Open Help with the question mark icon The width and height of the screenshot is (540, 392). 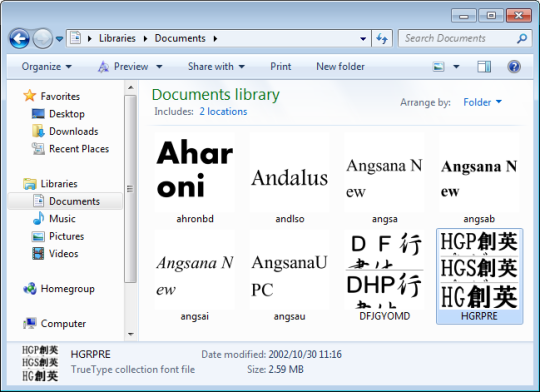point(514,66)
